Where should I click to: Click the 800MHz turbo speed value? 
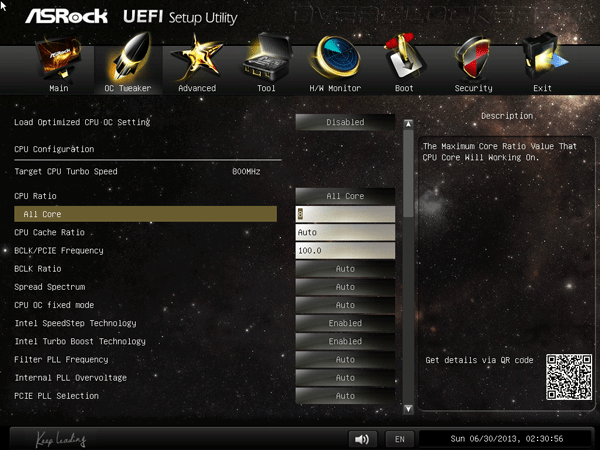pyautogui.click(x=246, y=171)
